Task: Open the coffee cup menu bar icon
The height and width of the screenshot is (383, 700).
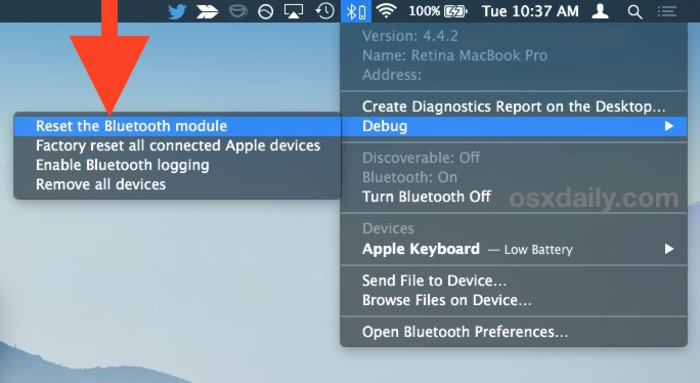Action: tap(238, 11)
